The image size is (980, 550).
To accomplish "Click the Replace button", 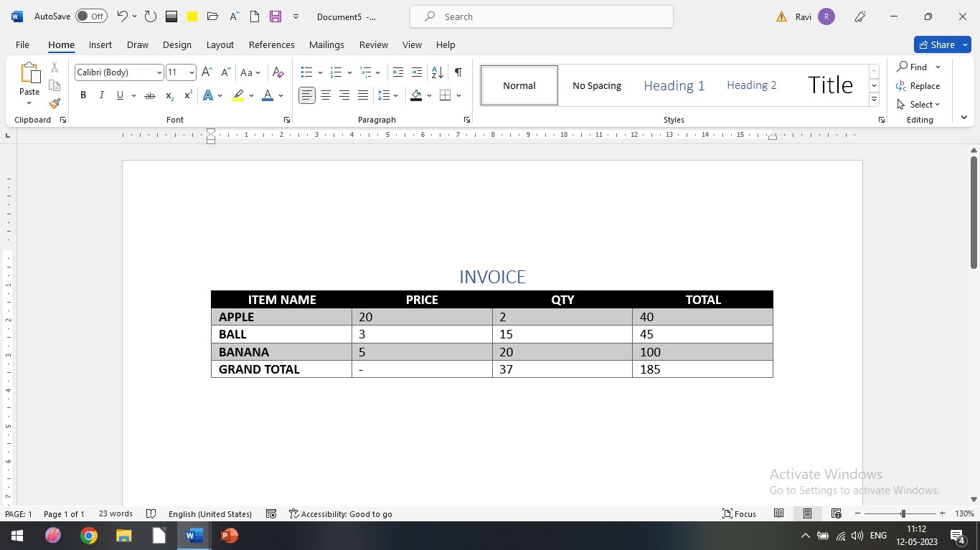I will 918,86.
